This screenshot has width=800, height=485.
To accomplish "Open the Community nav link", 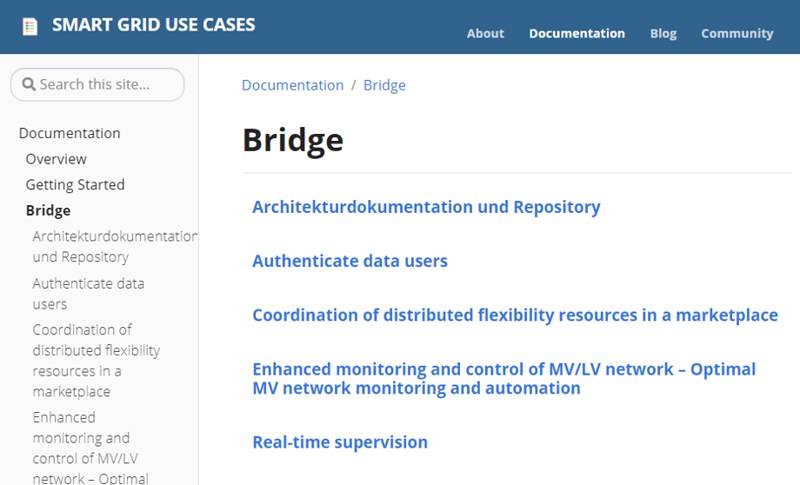I will pos(737,34).
